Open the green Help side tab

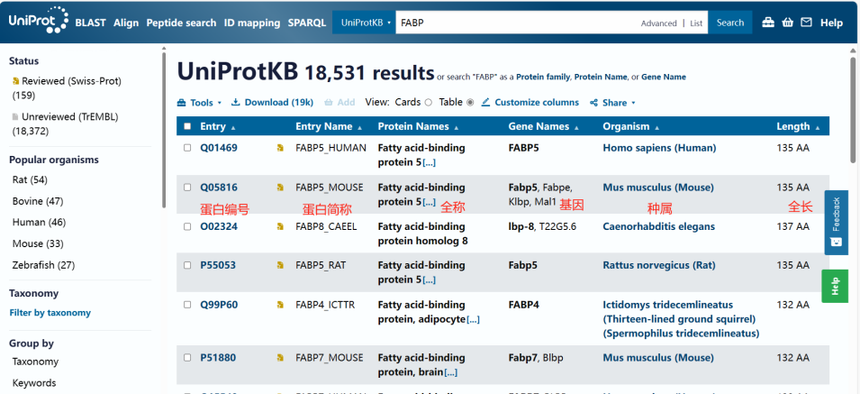click(834, 286)
